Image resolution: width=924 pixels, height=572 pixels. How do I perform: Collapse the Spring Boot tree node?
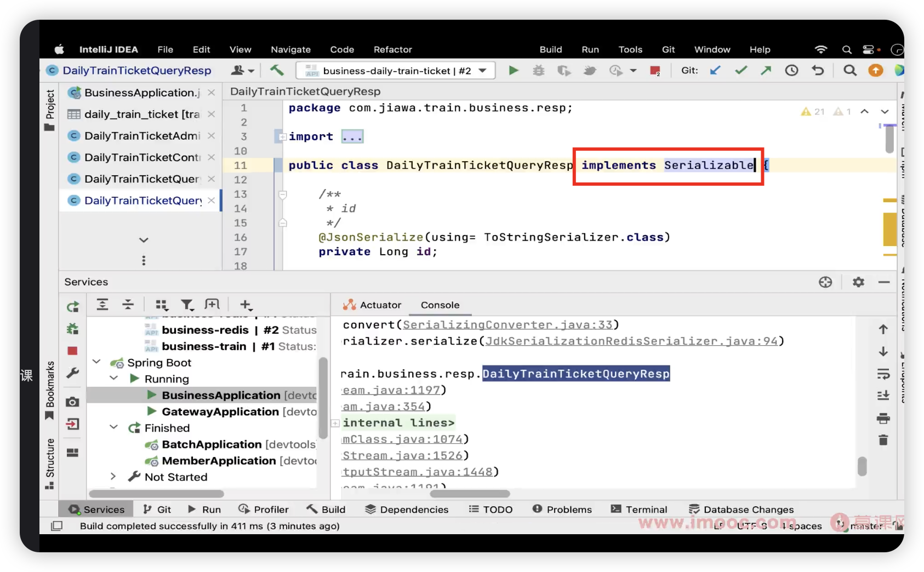point(97,362)
